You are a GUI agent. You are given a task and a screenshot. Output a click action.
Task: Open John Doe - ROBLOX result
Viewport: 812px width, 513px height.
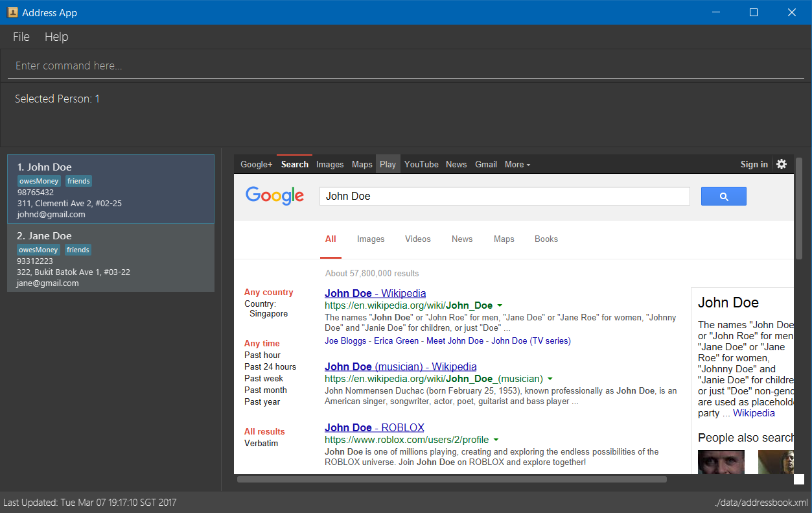click(x=375, y=428)
